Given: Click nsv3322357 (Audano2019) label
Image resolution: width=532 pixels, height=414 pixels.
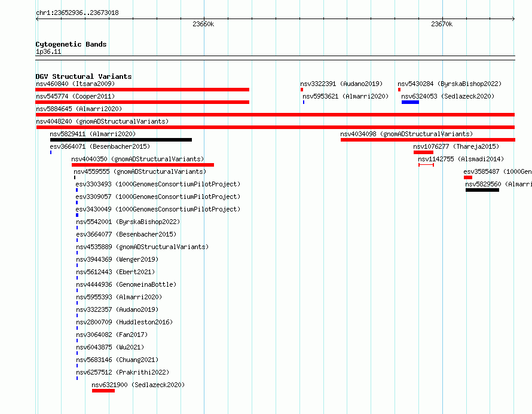Looking at the screenshot, I should click(117, 309).
